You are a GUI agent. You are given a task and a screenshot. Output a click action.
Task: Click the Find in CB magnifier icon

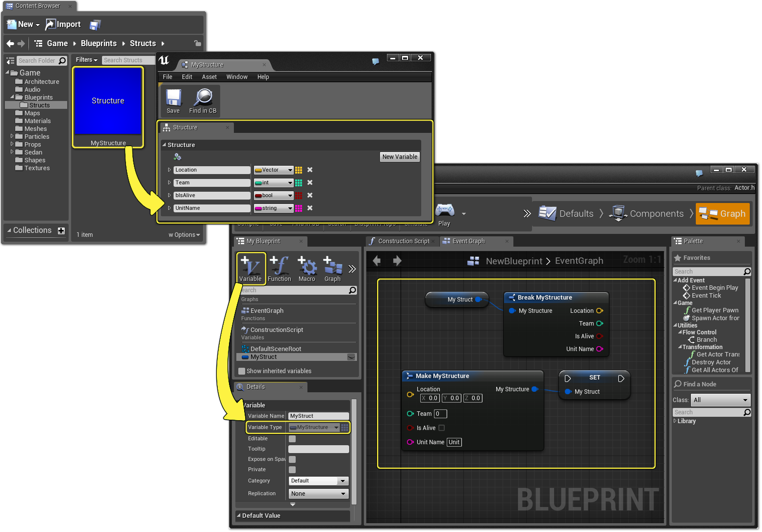[203, 99]
